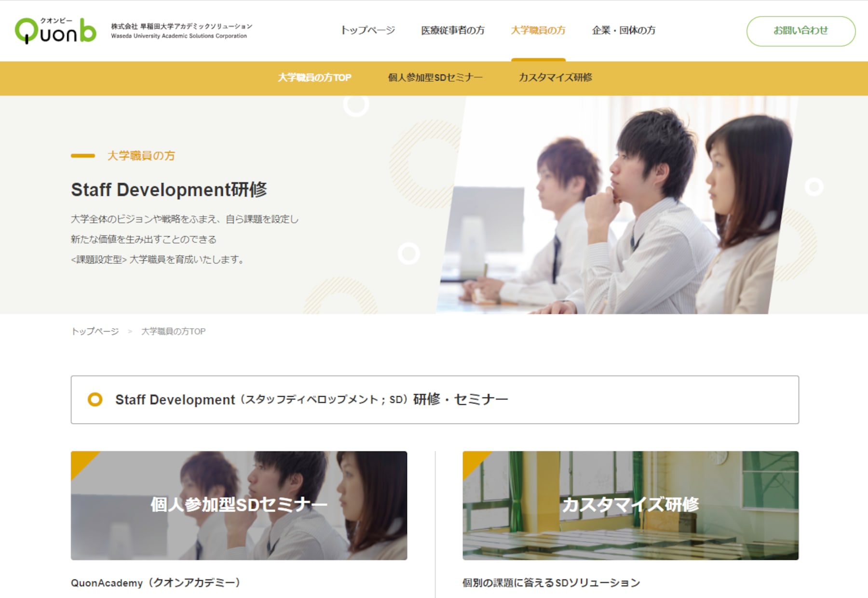Click the Staff Development 研修・セミナー section heading

(x=312, y=399)
